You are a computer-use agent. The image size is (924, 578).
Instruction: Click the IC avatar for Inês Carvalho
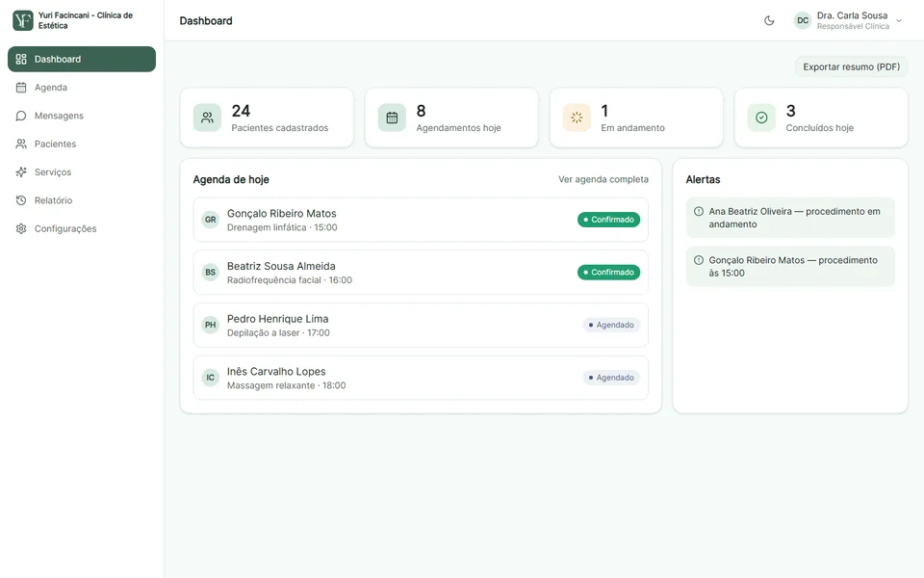pyautogui.click(x=211, y=378)
